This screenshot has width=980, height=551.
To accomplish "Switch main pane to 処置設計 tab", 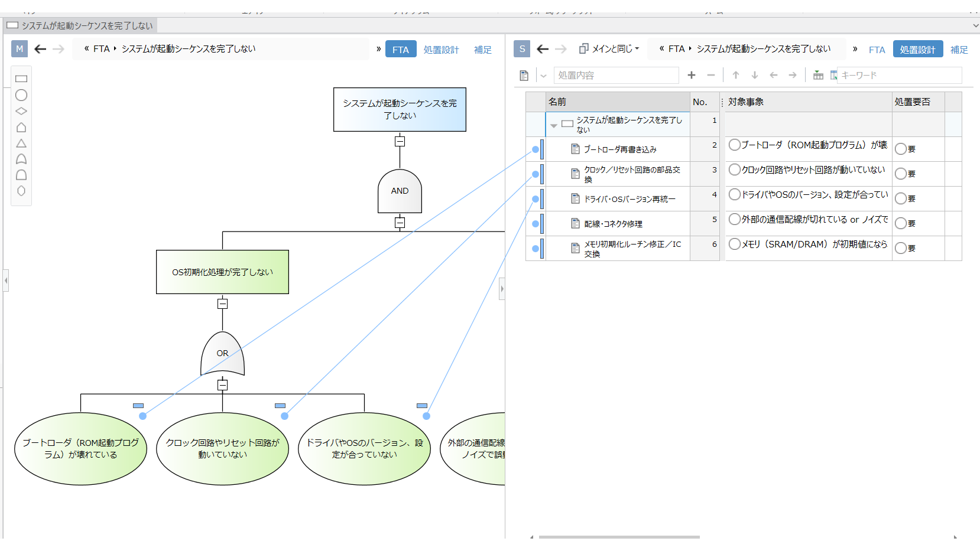I will [x=441, y=50].
